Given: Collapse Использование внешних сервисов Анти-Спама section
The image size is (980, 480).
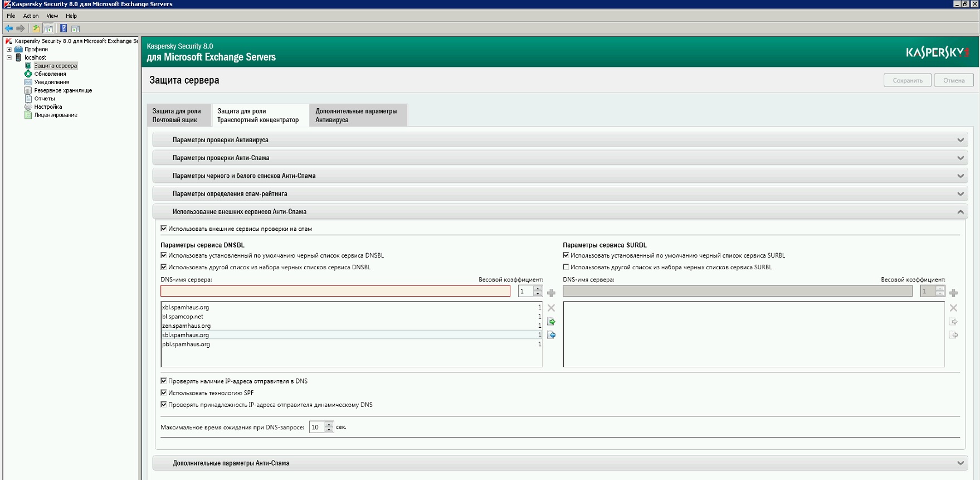Looking at the screenshot, I should [x=560, y=212].
